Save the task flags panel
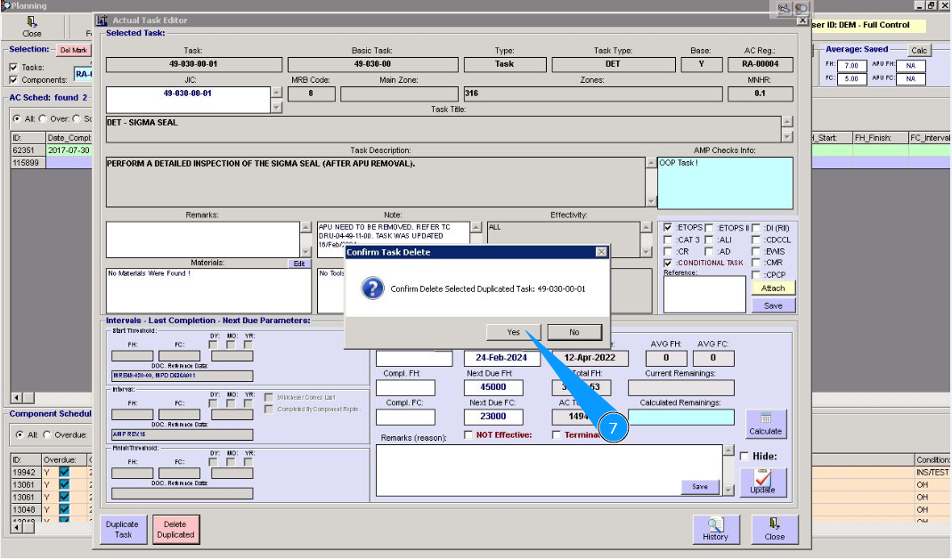952x560 pixels. click(773, 305)
